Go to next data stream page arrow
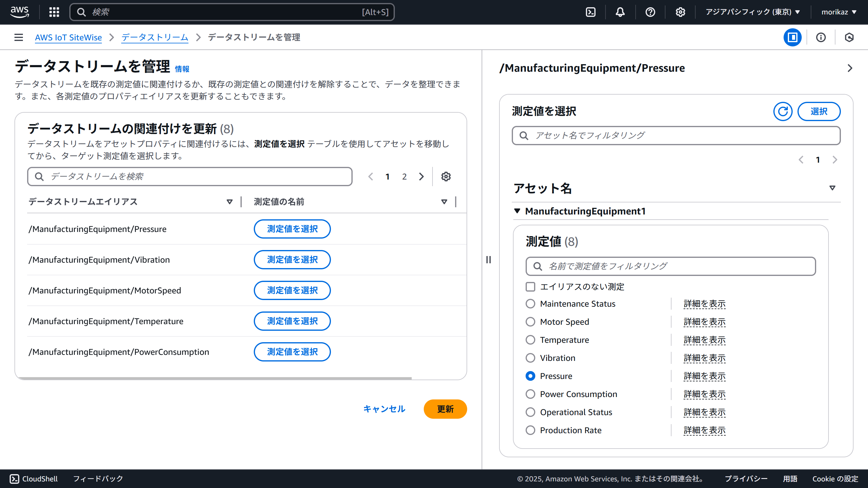Viewport: 868px width, 488px height. tap(421, 177)
